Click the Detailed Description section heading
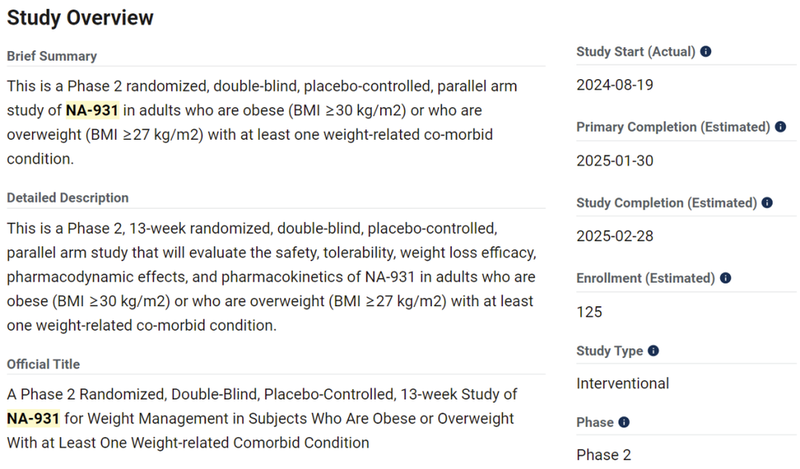 coord(68,198)
